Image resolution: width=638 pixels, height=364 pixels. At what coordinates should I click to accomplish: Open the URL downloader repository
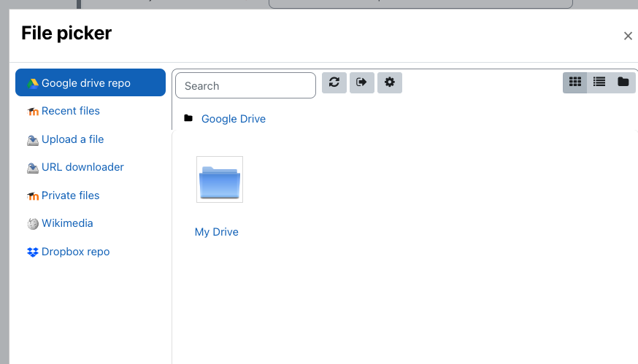tap(82, 167)
